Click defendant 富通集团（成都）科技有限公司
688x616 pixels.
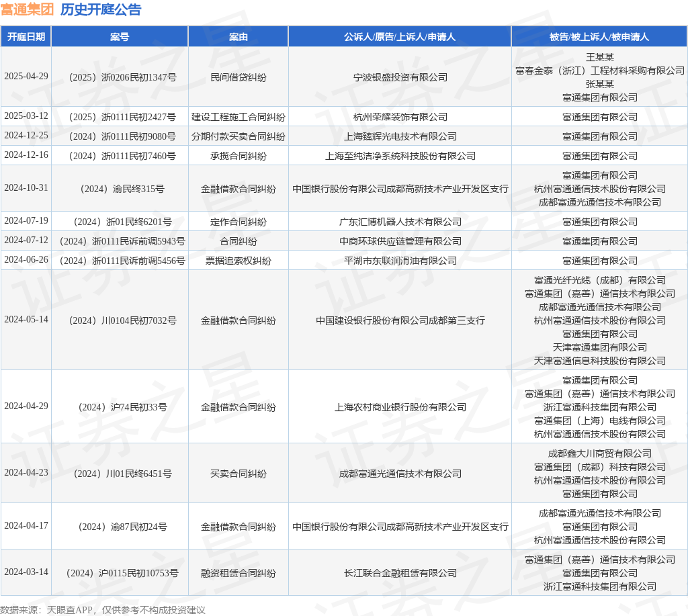(x=600, y=467)
